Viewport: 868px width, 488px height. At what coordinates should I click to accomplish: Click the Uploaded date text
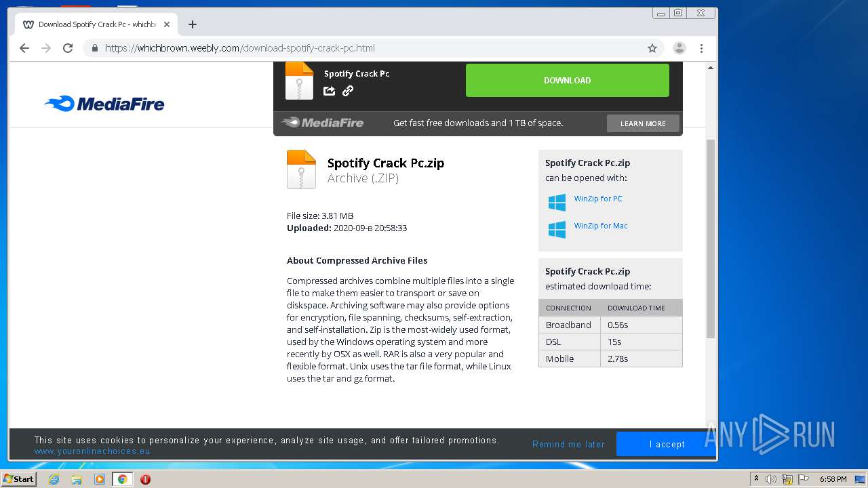[347, 228]
